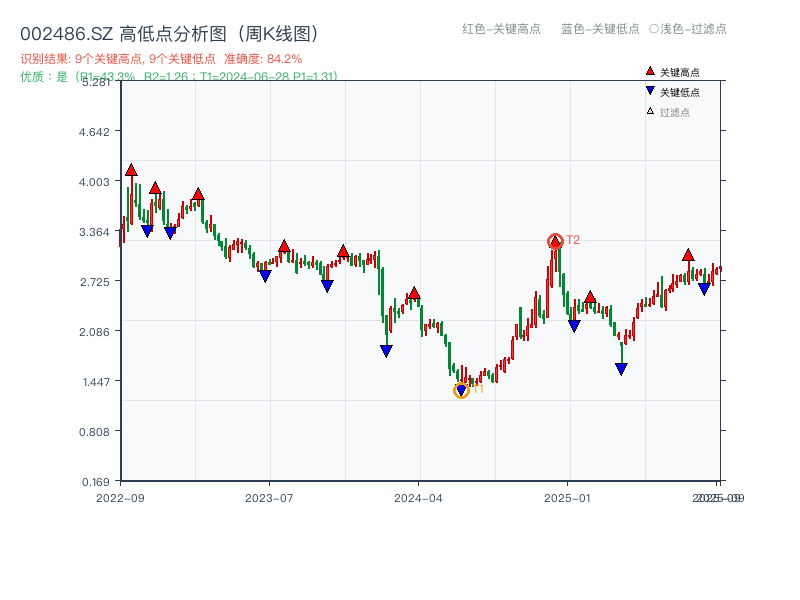Image resolution: width=800 pixels, height=600 pixels.
Task: Click the blue triangle icon beside 关键低点 legend
Action: (x=650, y=92)
